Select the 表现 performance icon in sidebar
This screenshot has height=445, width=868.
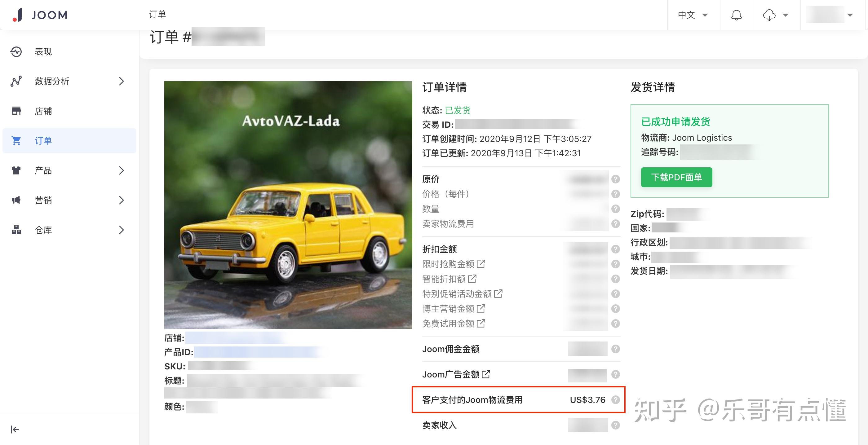coord(16,51)
